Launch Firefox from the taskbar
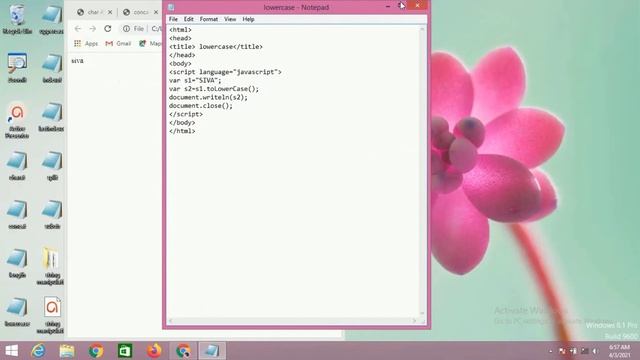Screen dimensions: 640x360 coord(154,351)
